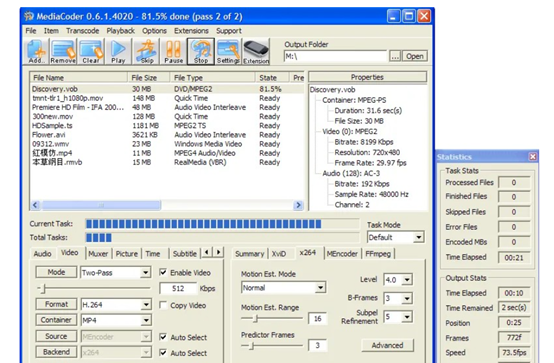
Task: Switch to the Summary tab
Action: tap(249, 254)
